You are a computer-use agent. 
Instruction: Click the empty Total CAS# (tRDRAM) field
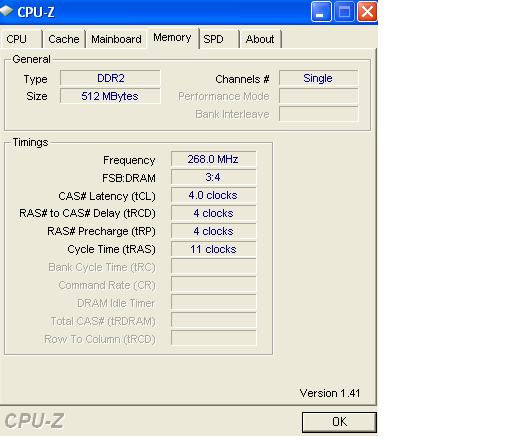[x=213, y=320]
